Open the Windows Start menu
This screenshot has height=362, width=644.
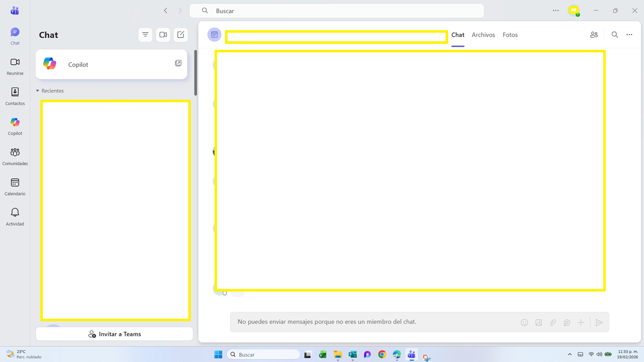pyautogui.click(x=218, y=354)
